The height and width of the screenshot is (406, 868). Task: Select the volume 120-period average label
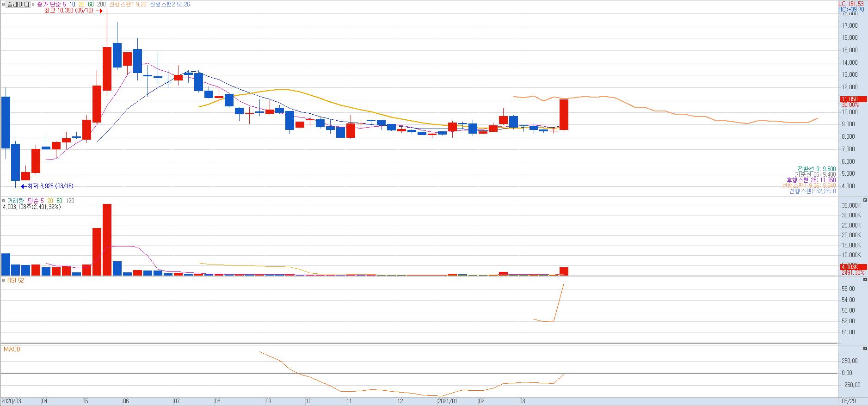coord(70,201)
